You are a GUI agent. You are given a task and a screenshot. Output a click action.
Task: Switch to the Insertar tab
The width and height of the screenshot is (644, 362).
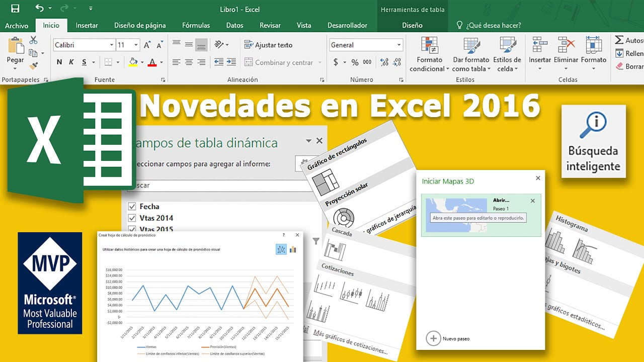pyautogui.click(x=87, y=25)
